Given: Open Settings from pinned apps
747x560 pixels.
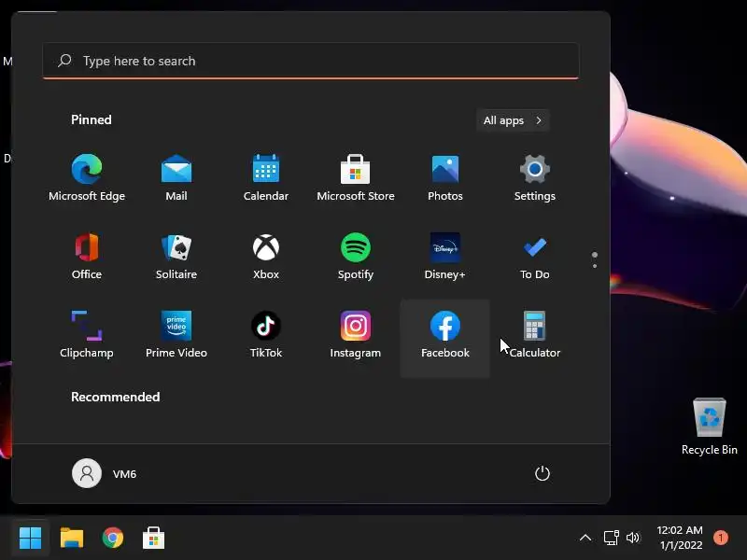Looking at the screenshot, I should coord(534,178).
